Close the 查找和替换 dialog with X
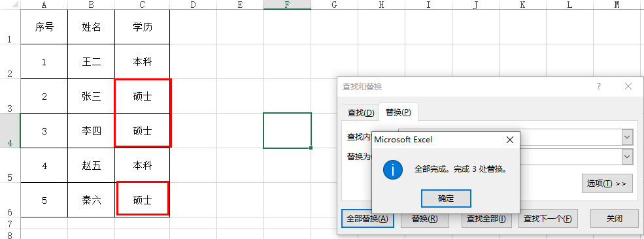The height and width of the screenshot is (239, 644). [628, 86]
